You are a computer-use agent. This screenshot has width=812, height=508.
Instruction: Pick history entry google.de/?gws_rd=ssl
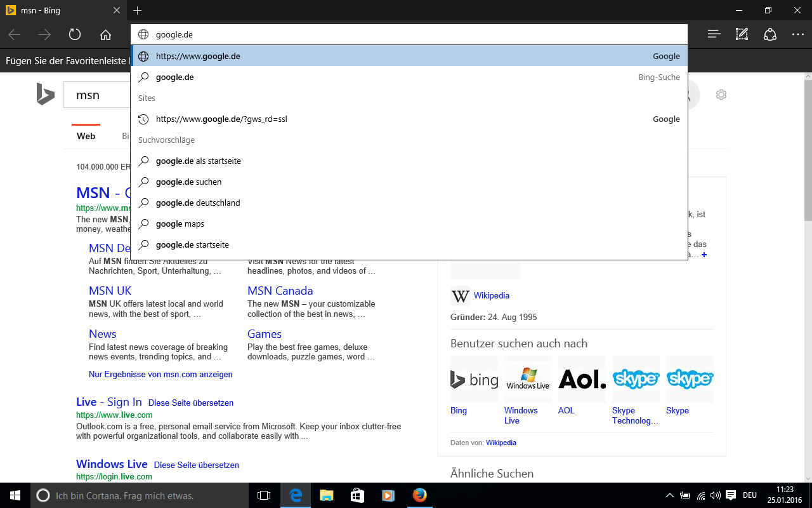409,119
